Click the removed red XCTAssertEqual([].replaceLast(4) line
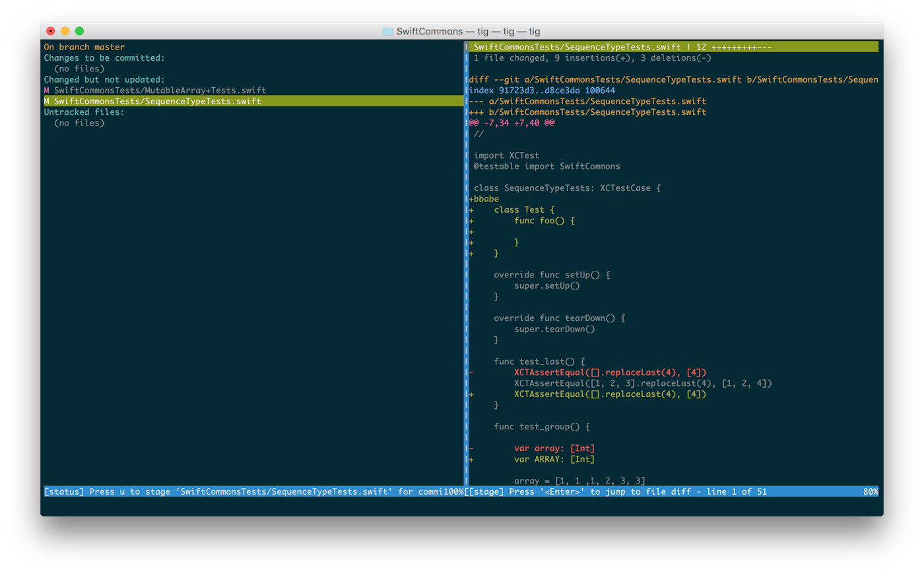This screenshot has width=924, height=574. pos(610,373)
